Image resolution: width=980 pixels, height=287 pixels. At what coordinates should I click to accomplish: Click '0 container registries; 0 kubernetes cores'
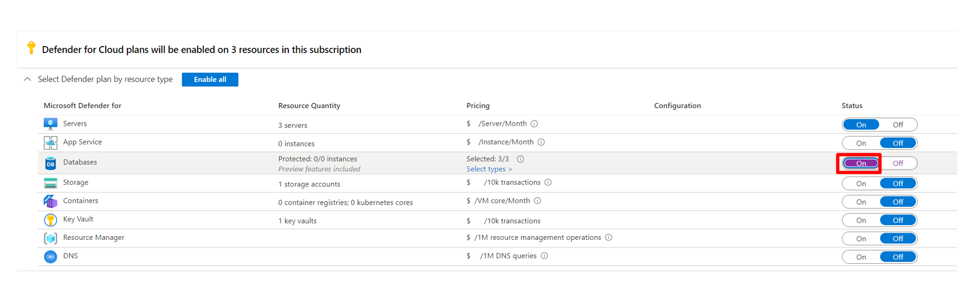[345, 203]
